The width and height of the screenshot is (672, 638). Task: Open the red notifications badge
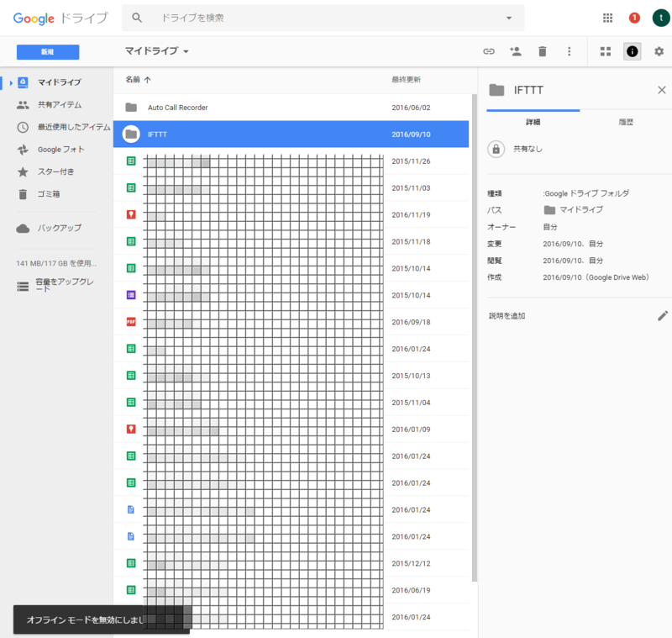click(634, 18)
